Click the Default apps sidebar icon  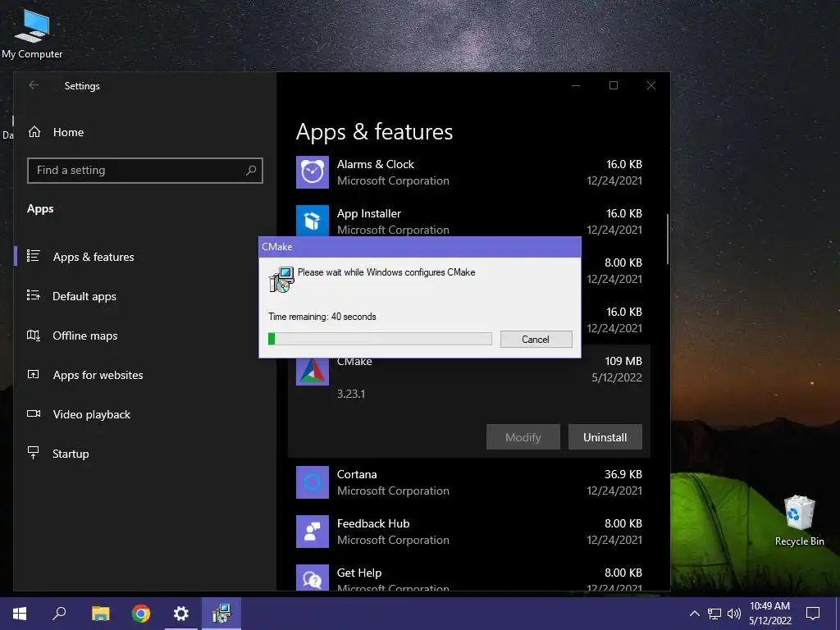[x=33, y=295]
